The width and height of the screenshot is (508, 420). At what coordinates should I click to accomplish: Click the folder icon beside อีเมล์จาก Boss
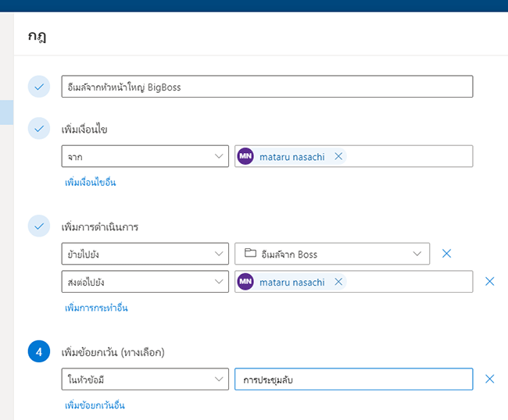[250, 253]
